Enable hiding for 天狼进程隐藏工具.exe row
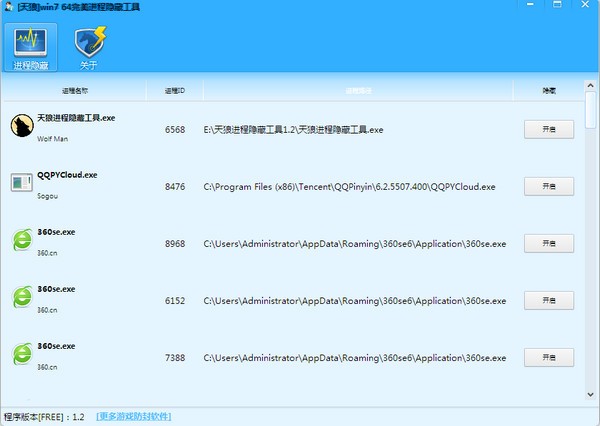Screen dimensions: 600x426 (549, 129)
